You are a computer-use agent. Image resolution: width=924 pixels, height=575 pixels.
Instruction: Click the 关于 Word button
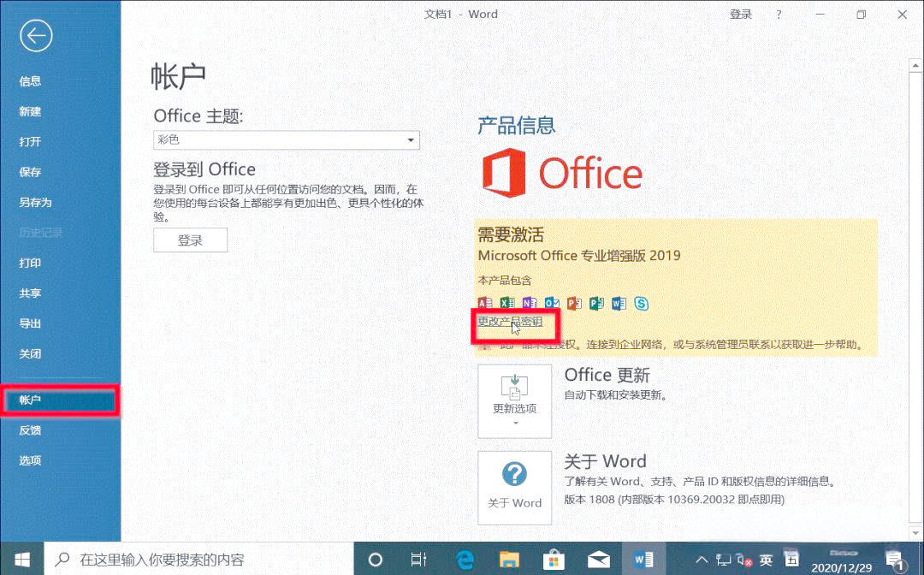[514, 487]
